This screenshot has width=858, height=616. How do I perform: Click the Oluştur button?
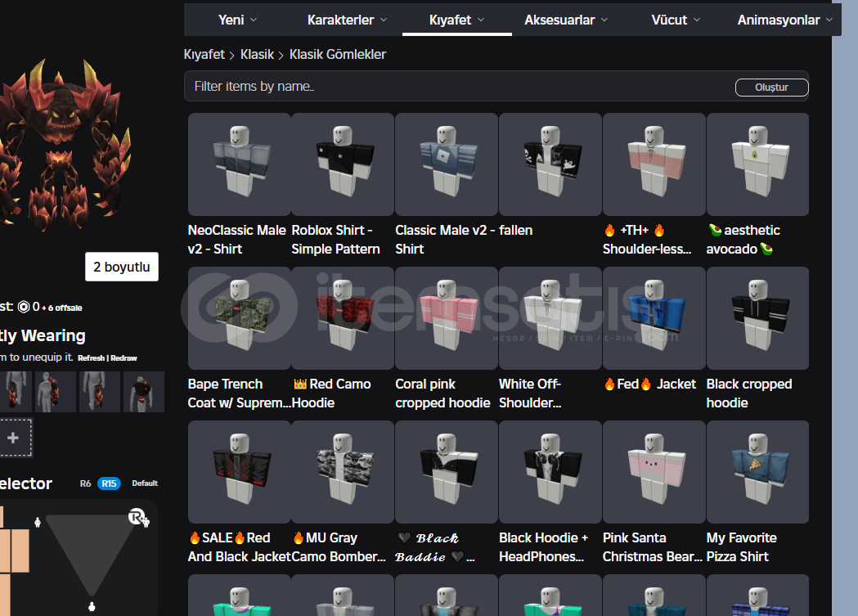click(771, 88)
